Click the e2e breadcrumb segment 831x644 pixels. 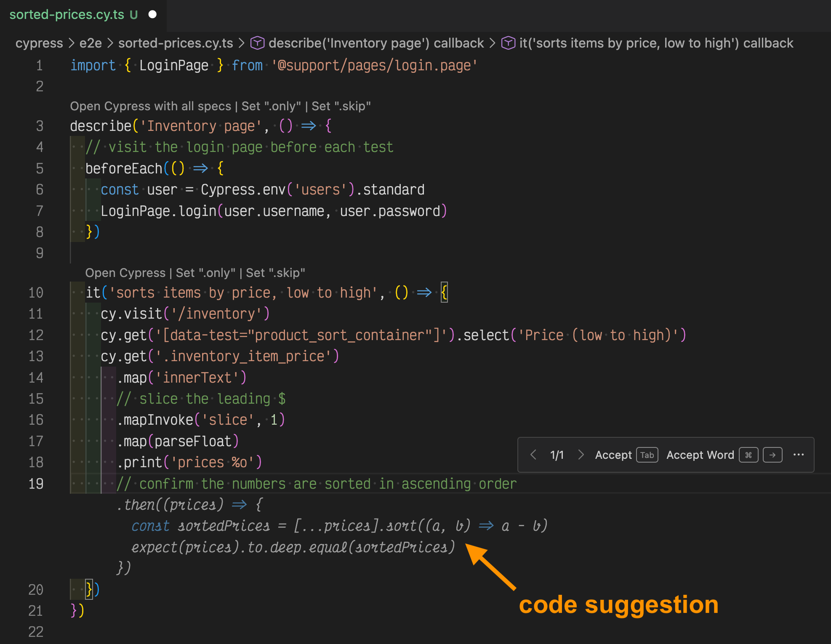pyautogui.click(x=91, y=43)
